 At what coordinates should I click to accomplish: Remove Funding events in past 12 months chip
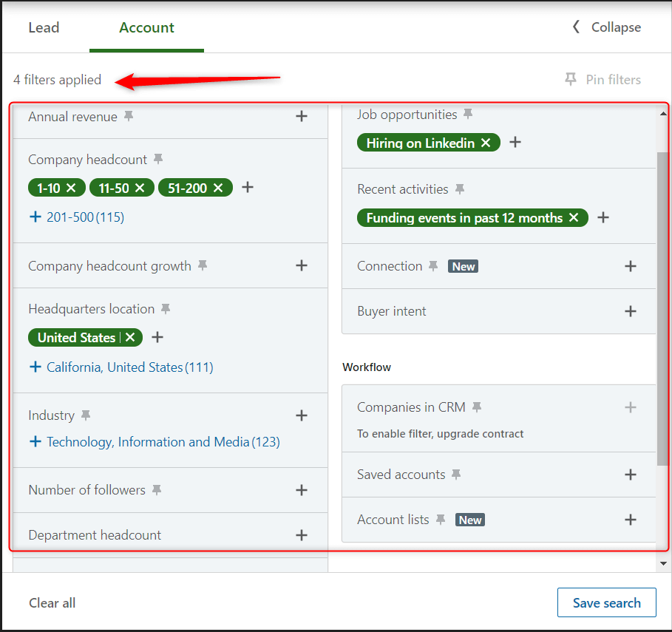pos(574,217)
